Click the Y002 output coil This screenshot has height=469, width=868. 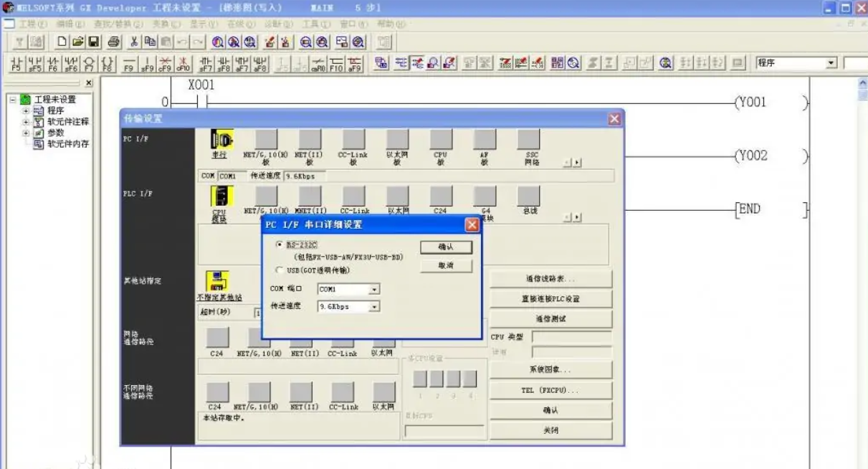(772, 156)
